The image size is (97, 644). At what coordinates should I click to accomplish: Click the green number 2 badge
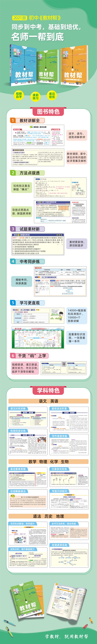coord(13,173)
